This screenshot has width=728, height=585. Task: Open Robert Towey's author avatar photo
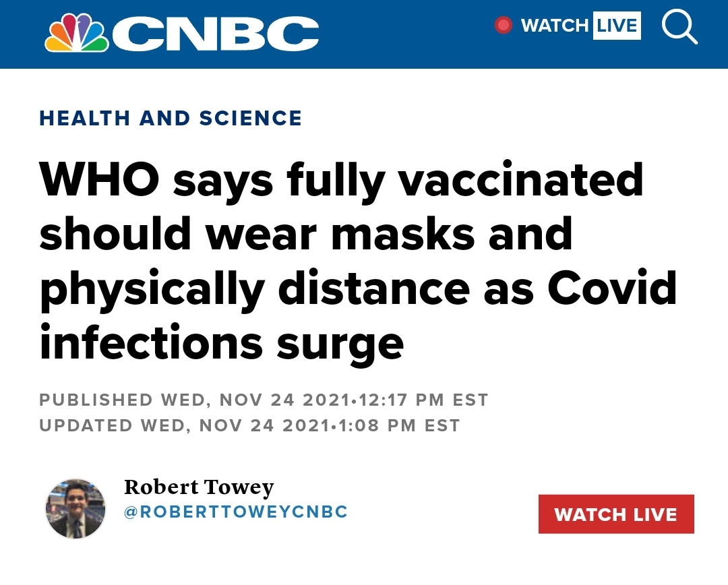[x=75, y=509]
